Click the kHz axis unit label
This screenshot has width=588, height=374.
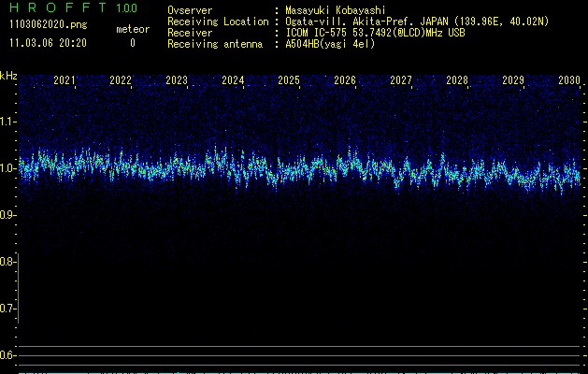pos(8,76)
